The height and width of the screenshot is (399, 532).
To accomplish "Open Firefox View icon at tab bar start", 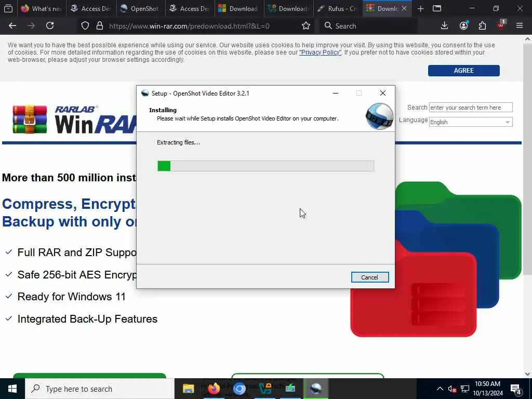I will pyautogui.click(x=8, y=8).
